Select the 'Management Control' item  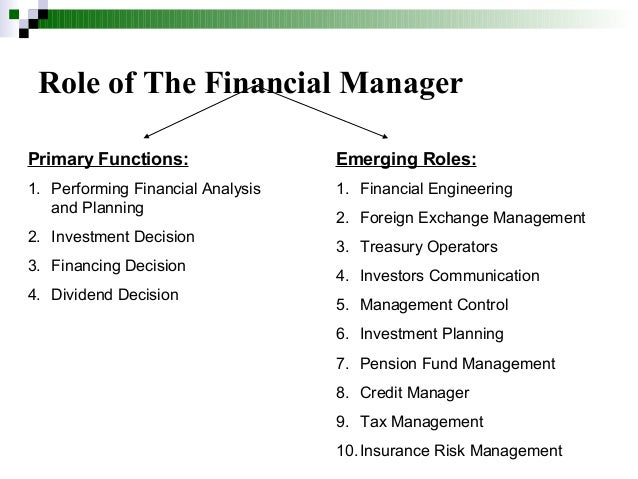point(434,305)
